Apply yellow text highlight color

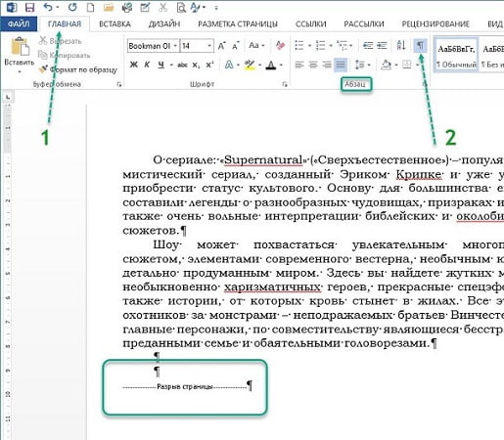point(250,65)
